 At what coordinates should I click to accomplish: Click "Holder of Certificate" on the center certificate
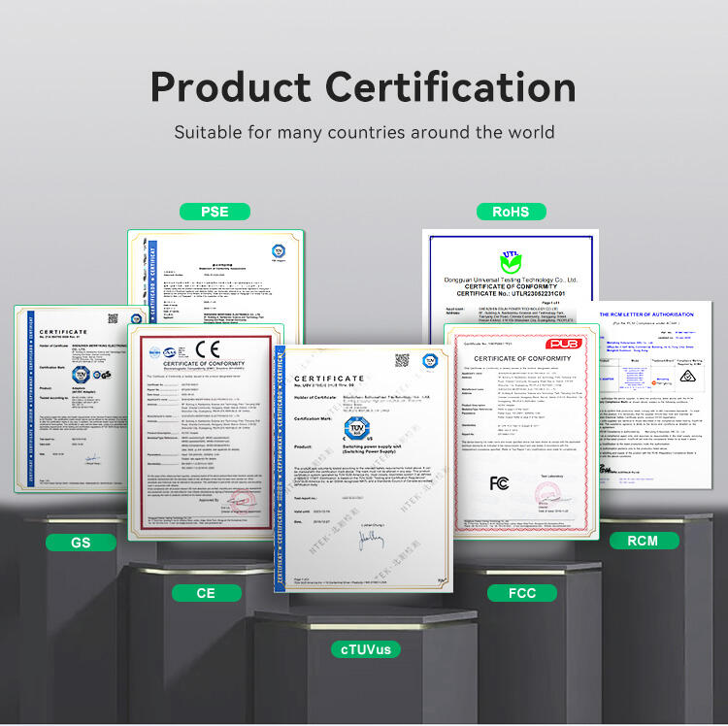coord(315,397)
